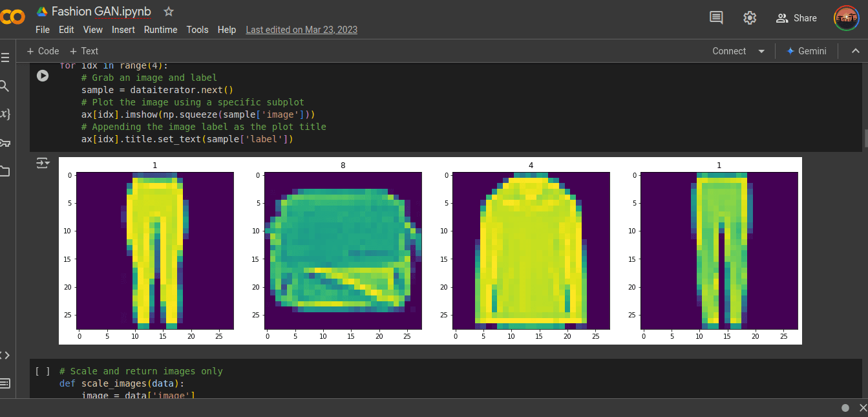This screenshot has height=417, width=868.
Task: Expand the Connect dropdown arrow
Action: 761,51
